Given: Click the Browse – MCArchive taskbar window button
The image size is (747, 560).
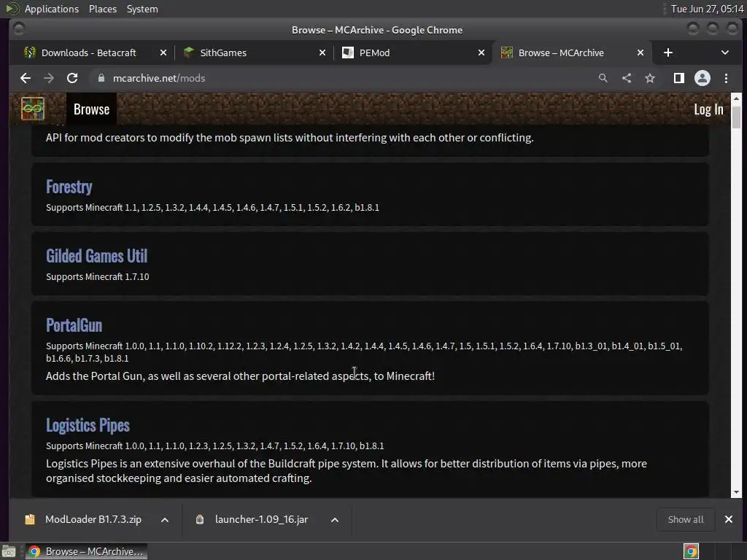Looking at the screenshot, I should (x=86, y=551).
